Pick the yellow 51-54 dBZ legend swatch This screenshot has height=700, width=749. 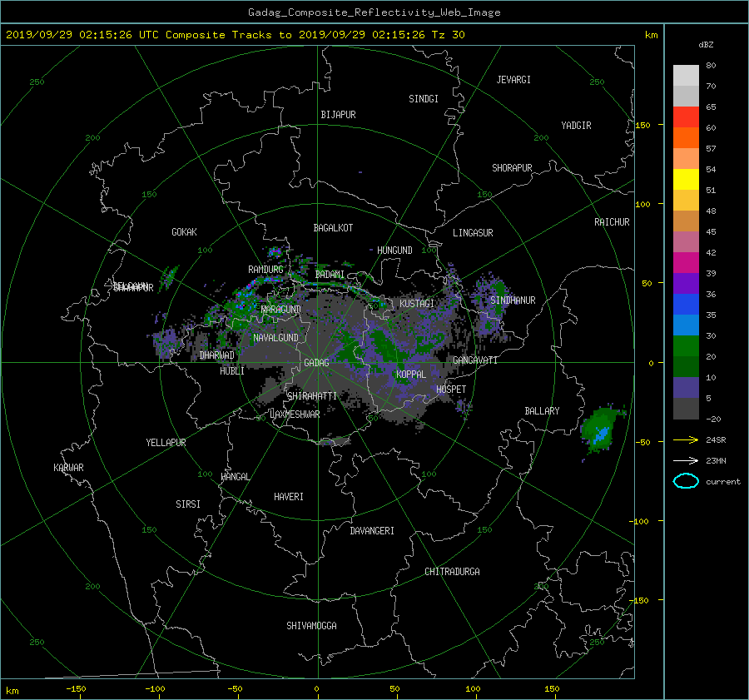686,180
